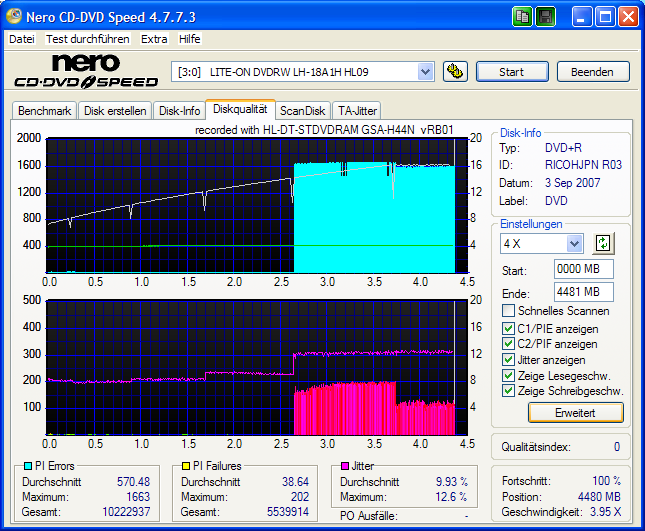Click the Erweitert button
The height and width of the screenshot is (531, 645).
[561, 412]
